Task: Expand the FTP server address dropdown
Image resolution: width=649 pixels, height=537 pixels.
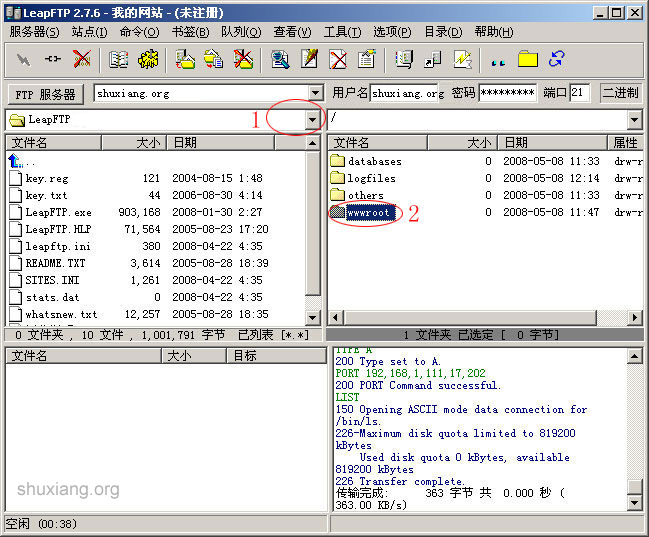Action: (315, 93)
